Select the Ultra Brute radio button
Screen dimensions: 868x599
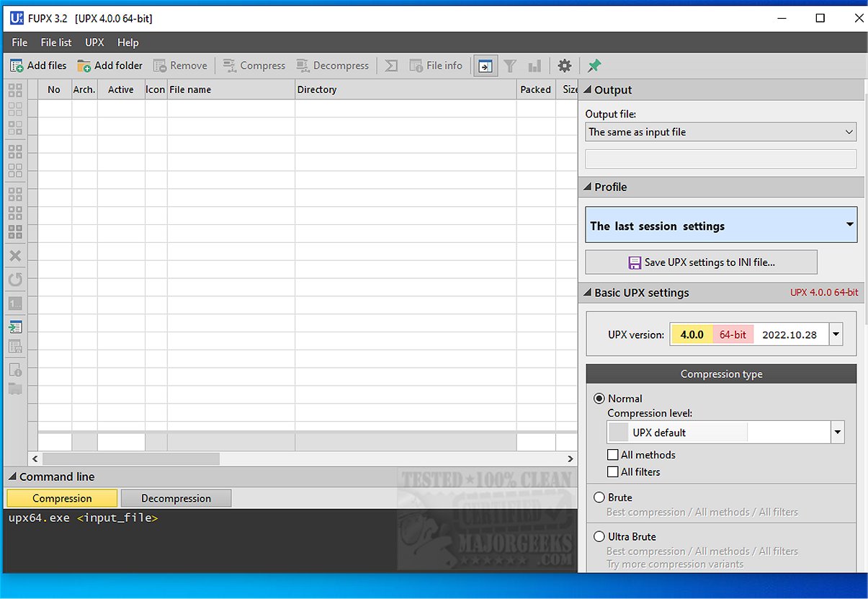(x=599, y=536)
